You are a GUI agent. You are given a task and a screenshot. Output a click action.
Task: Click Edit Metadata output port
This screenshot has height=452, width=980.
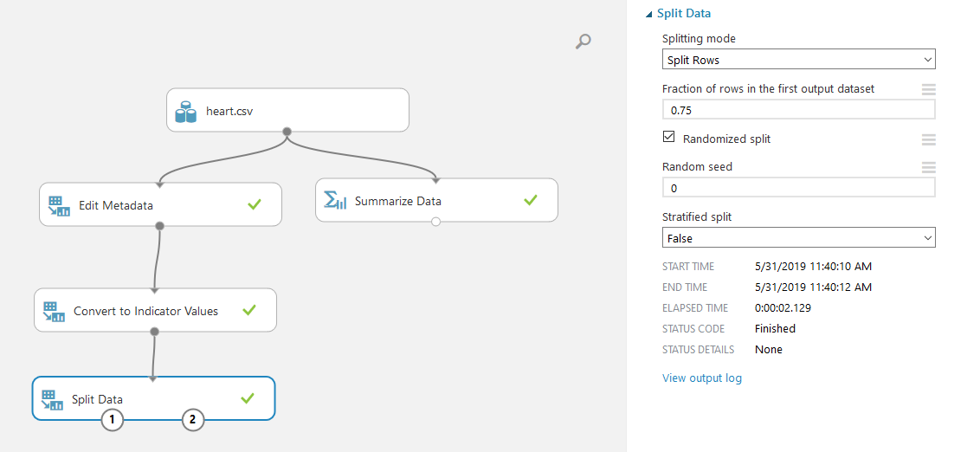pos(159,225)
